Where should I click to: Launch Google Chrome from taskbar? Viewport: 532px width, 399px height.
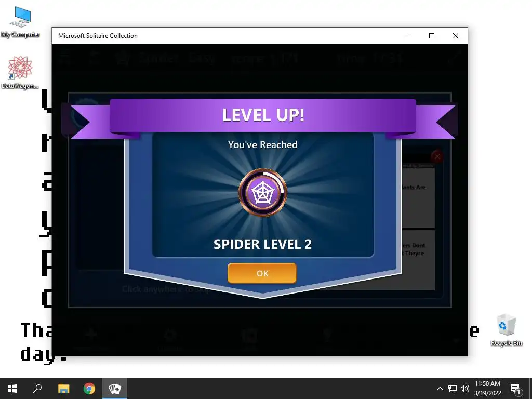(x=89, y=389)
